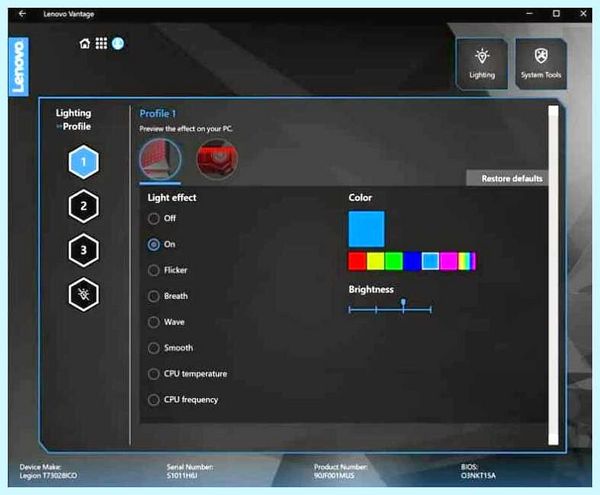Set light effect to On
The width and height of the screenshot is (600, 495).
pos(161,244)
